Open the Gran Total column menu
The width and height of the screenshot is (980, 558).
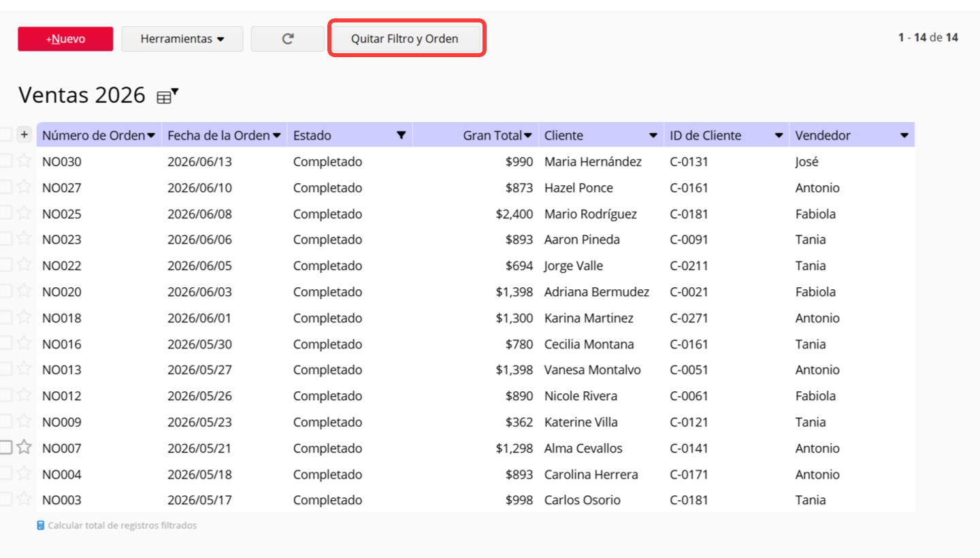tap(528, 135)
